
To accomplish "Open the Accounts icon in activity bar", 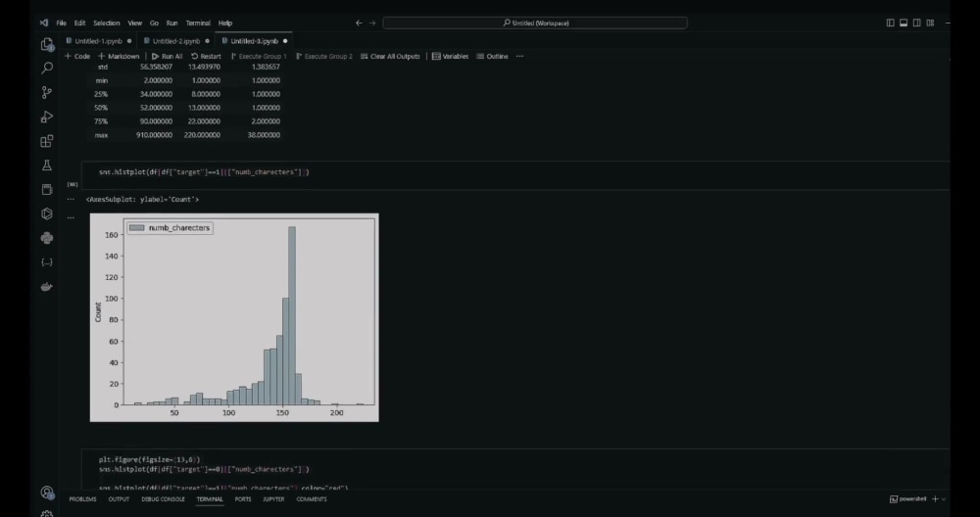I will click(x=47, y=492).
